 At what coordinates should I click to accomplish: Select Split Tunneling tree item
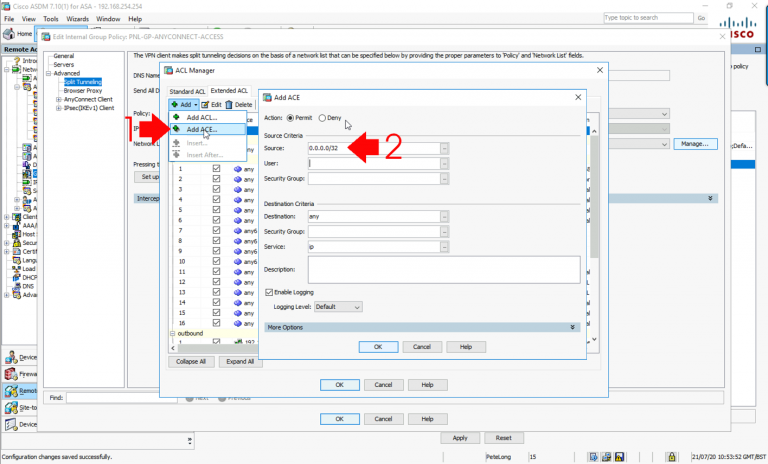[x=83, y=82]
